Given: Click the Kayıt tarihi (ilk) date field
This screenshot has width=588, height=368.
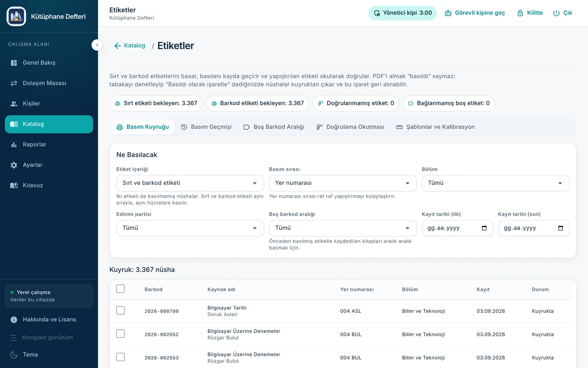Looking at the screenshot, I should pyautogui.click(x=458, y=228).
